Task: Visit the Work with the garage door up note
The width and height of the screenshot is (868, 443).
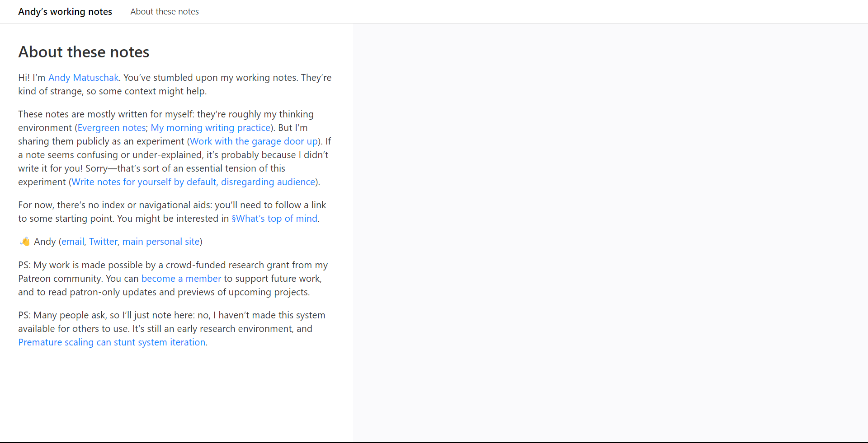Action: point(254,141)
